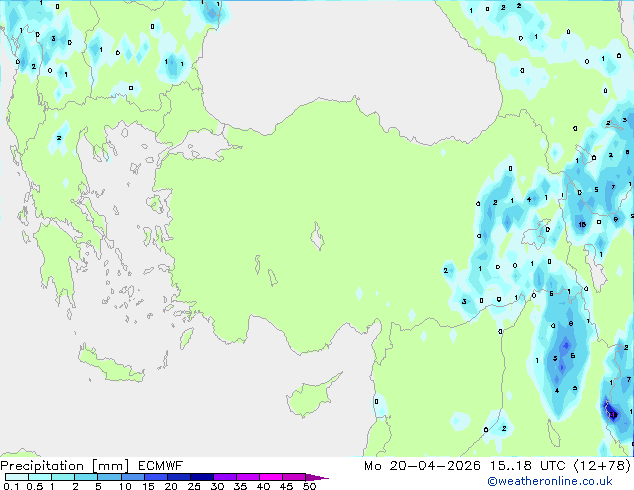Image resolution: width=634 pixels, height=490 pixels.
Task: Click the 20–25 mm legend swatch
Action: click(178, 477)
